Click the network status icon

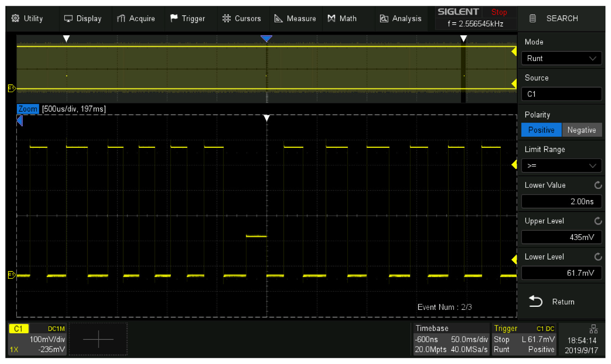[593, 329]
